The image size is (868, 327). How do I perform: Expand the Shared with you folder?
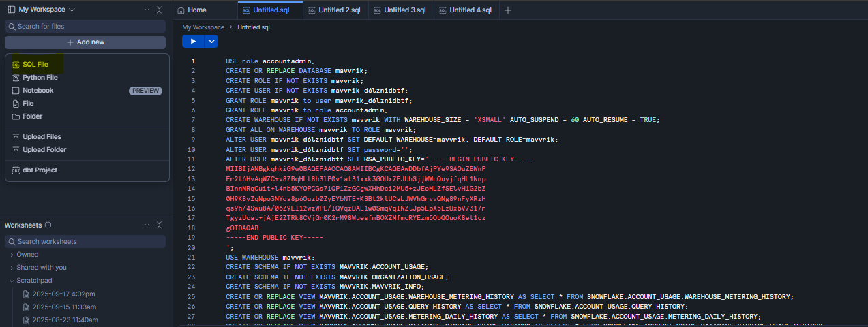tap(41, 268)
